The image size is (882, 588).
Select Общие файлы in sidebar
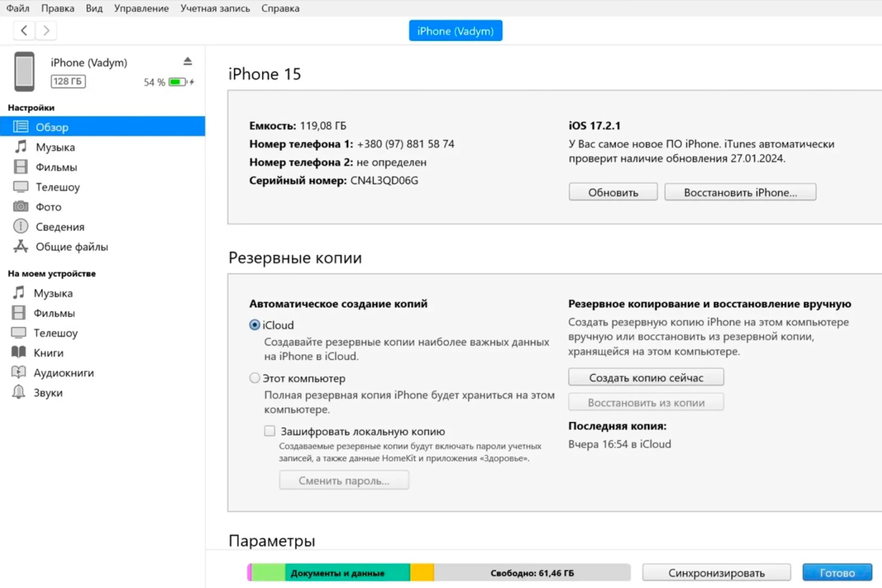[72, 247]
